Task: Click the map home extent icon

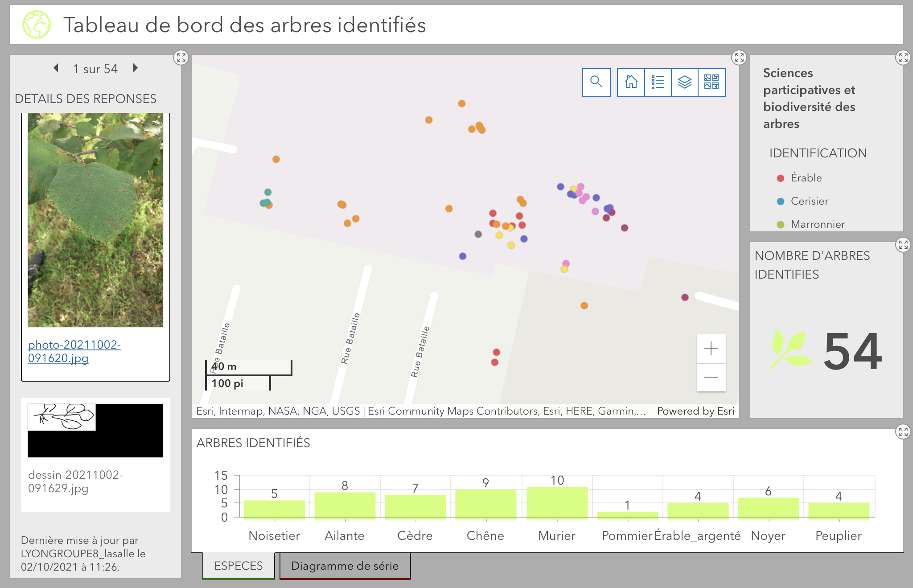Action: pyautogui.click(x=631, y=82)
